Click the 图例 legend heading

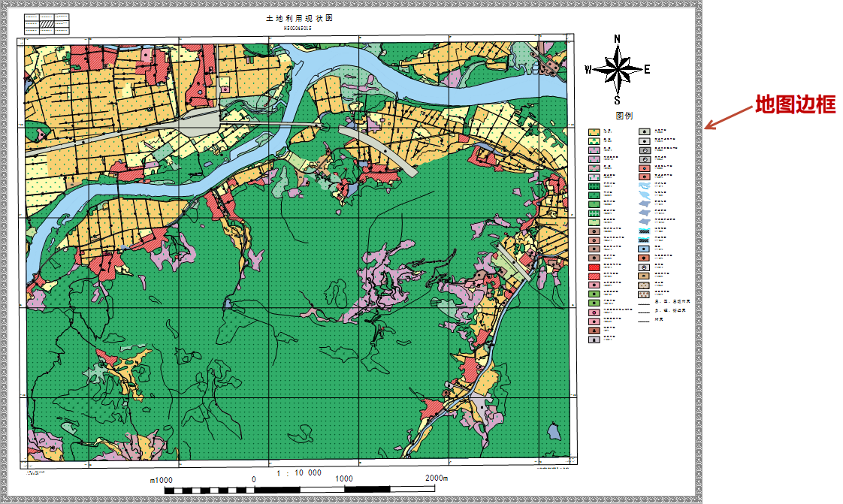tap(624, 116)
